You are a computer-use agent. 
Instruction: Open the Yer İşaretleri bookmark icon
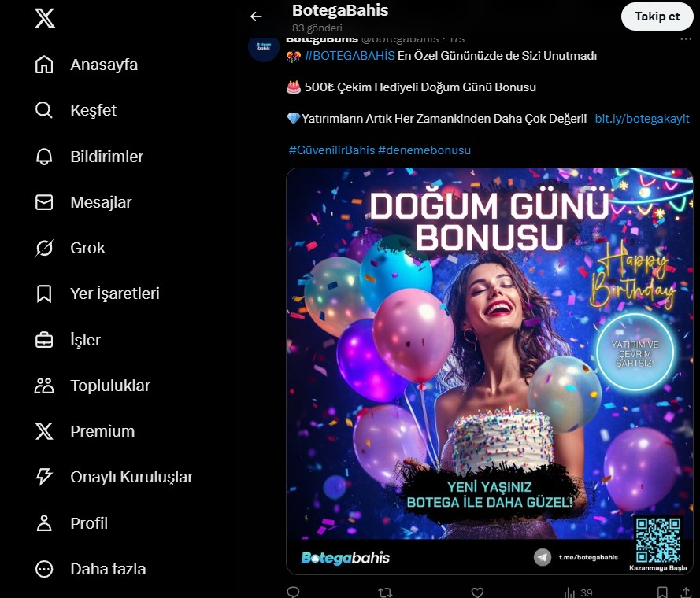click(44, 293)
